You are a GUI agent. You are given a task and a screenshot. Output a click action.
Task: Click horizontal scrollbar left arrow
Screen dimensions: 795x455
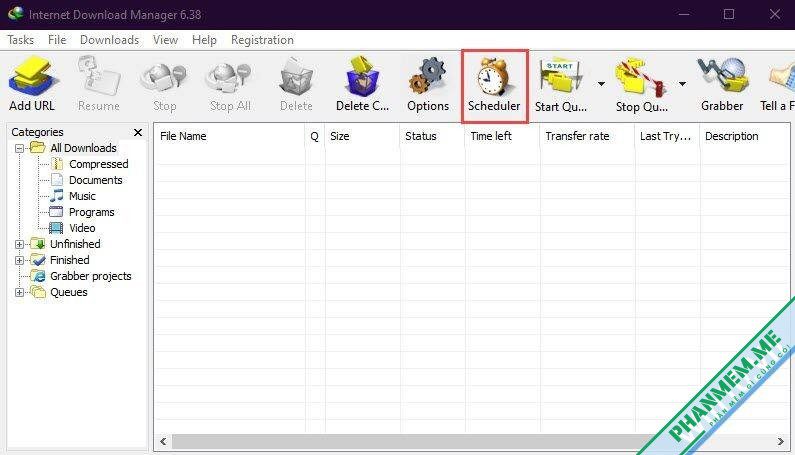pyautogui.click(x=163, y=441)
